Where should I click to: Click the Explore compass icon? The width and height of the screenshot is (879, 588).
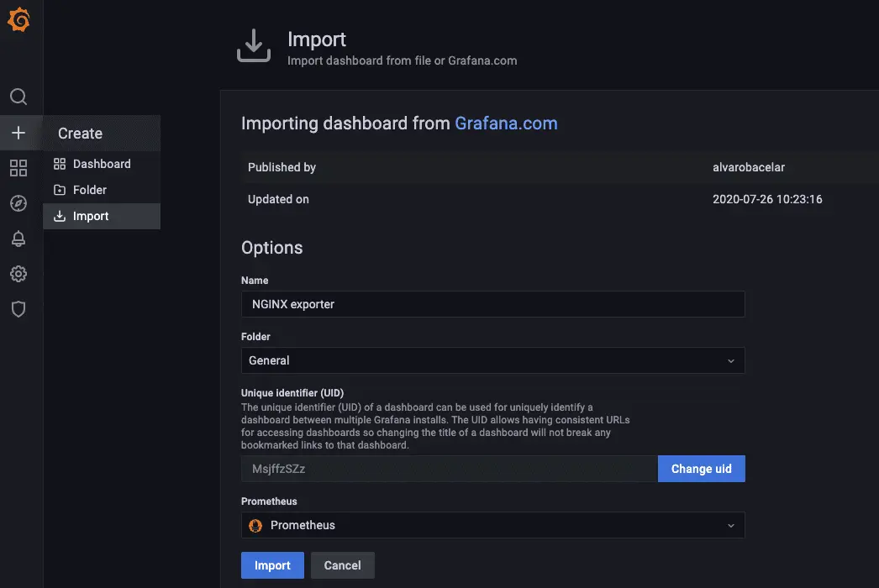[x=19, y=202]
